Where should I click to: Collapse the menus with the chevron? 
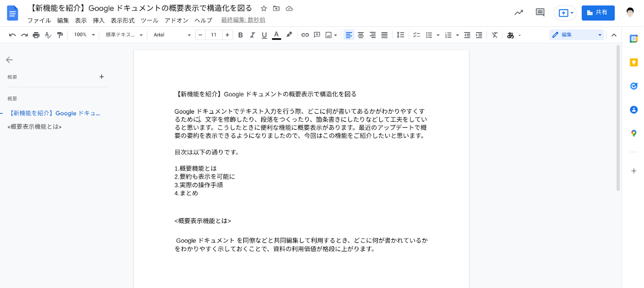pyautogui.click(x=614, y=35)
